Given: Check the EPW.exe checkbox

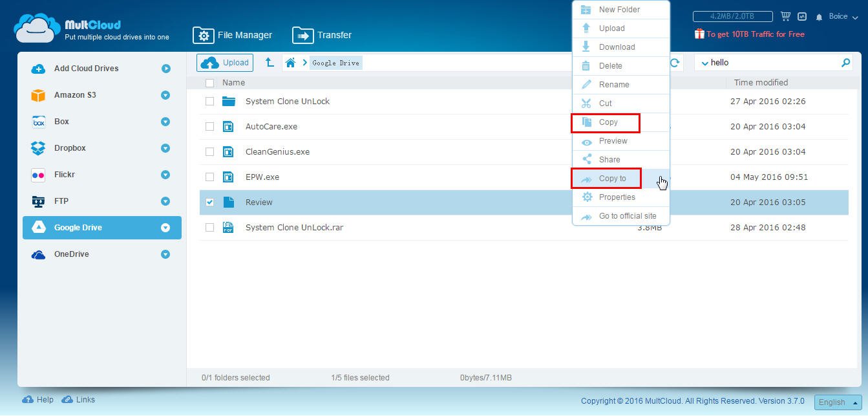Looking at the screenshot, I should [209, 177].
